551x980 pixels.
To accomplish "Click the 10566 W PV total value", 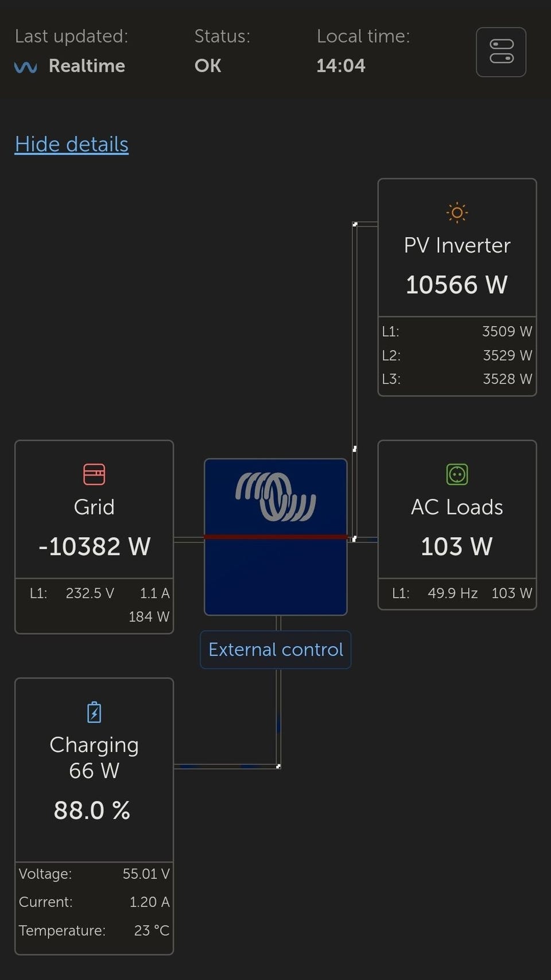I will pos(457,285).
